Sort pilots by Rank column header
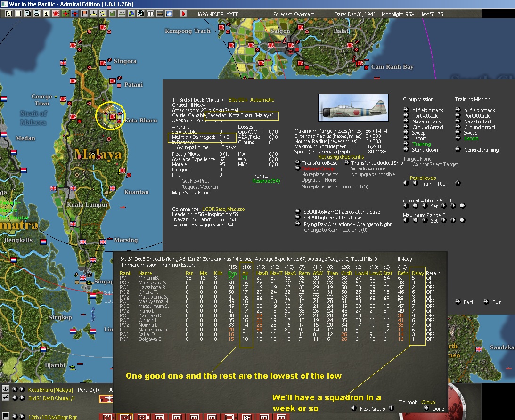Screen dimensions: 515x420 tap(125, 273)
